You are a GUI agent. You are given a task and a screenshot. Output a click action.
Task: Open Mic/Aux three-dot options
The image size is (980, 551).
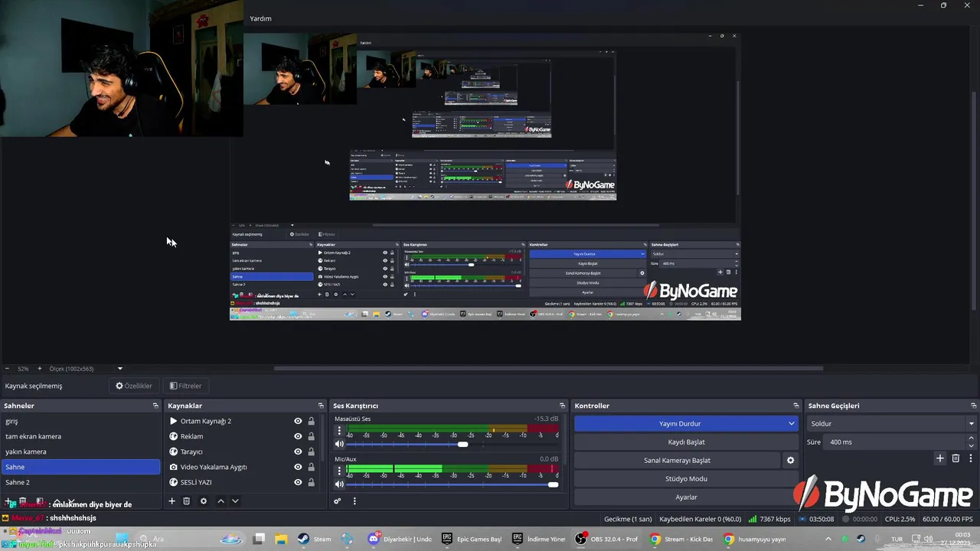(x=339, y=471)
